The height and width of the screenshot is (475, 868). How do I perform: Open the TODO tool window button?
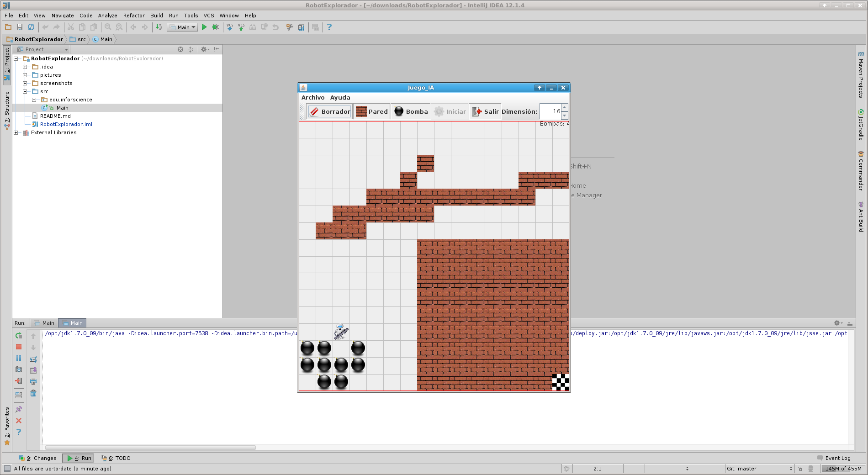click(116, 458)
